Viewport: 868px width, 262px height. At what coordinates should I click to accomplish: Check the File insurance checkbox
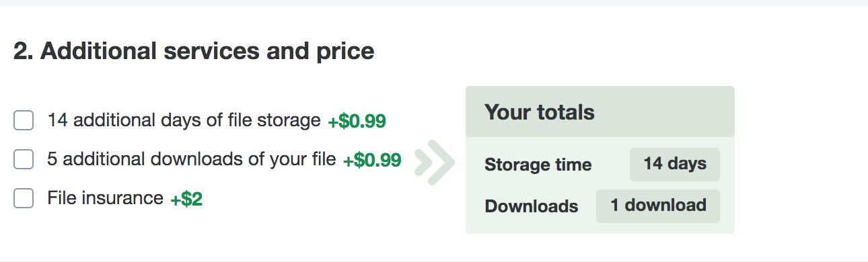click(x=24, y=199)
